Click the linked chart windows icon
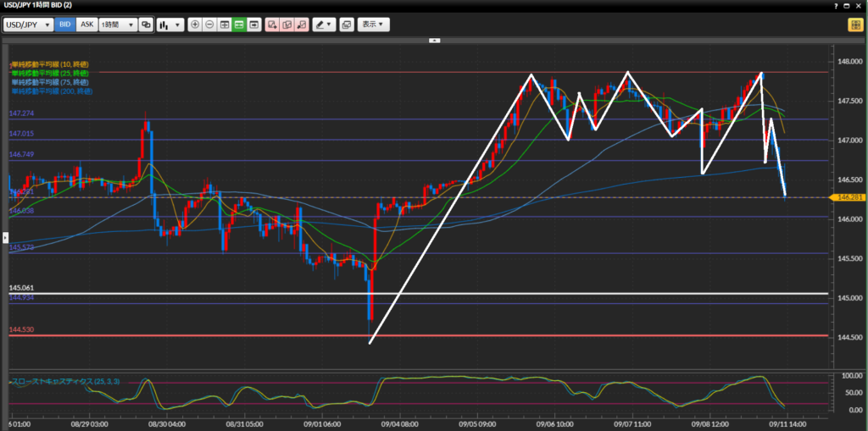This screenshot has width=868, height=431. (x=147, y=25)
